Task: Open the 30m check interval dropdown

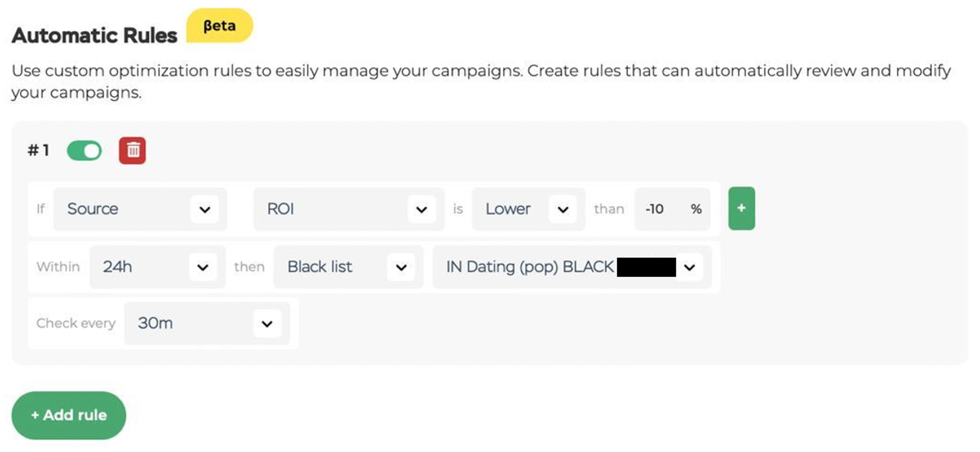Action: 207,324
